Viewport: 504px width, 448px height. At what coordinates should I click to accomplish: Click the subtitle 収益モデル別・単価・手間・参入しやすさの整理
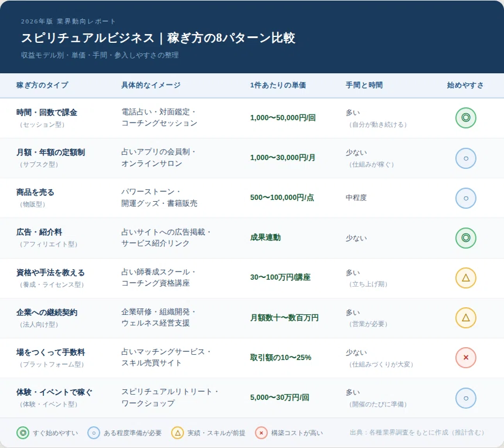[x=100, y=55]
